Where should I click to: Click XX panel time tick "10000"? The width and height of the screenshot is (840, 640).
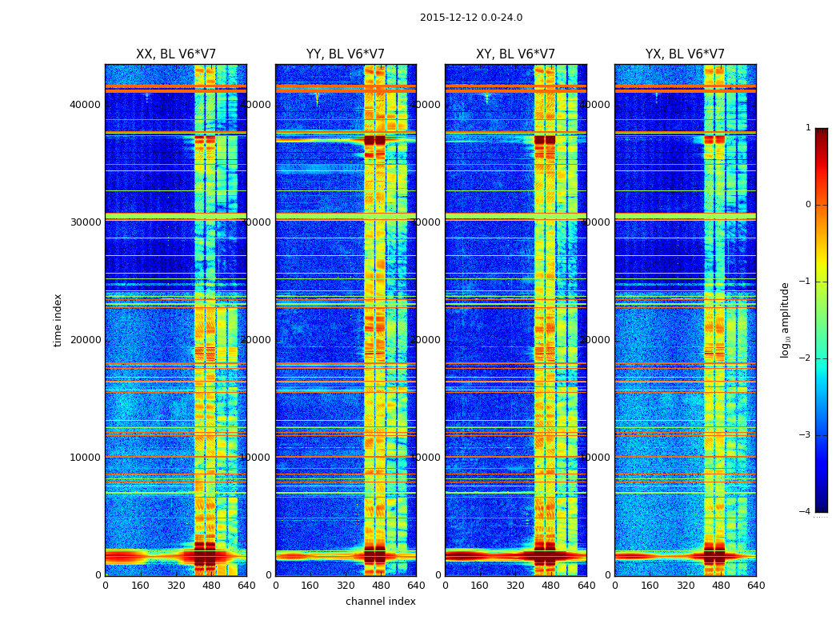pos(85,458)
